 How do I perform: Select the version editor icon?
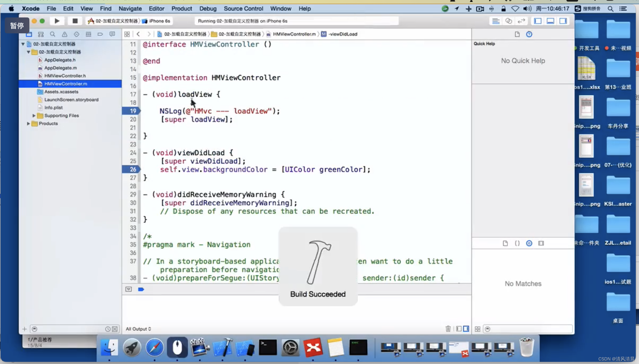tap(521, 21)
